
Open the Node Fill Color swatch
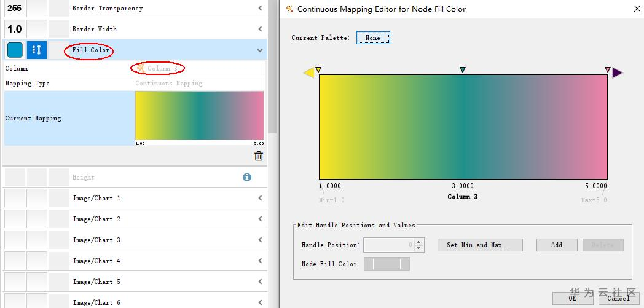pos(387,264)
